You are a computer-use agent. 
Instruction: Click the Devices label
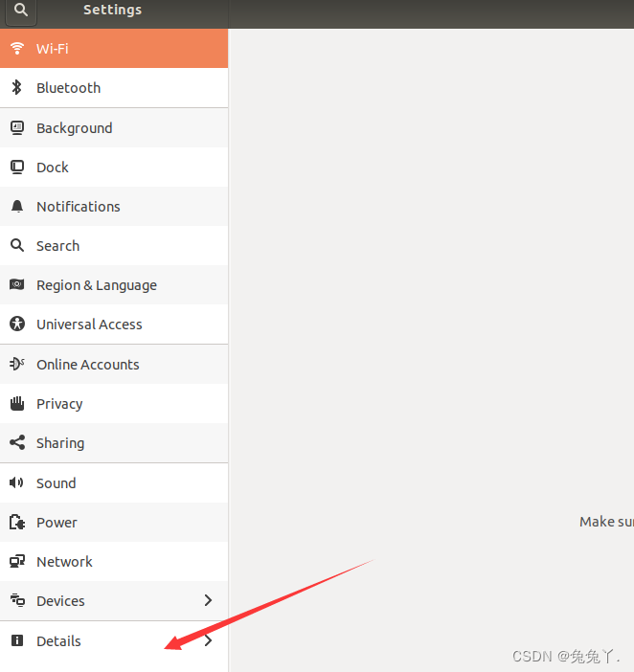(60, 601)
